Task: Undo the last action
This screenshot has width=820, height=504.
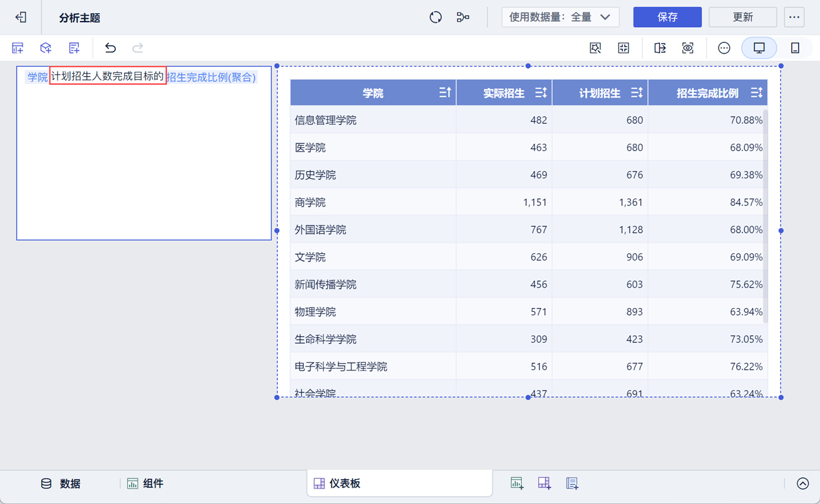Action: (x=110, y=48)
